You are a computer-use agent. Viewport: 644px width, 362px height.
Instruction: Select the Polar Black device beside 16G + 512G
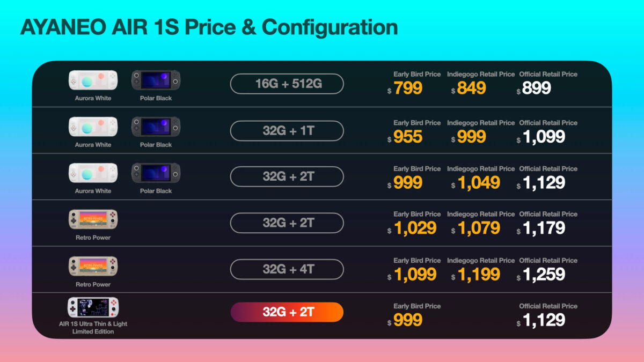156,80
